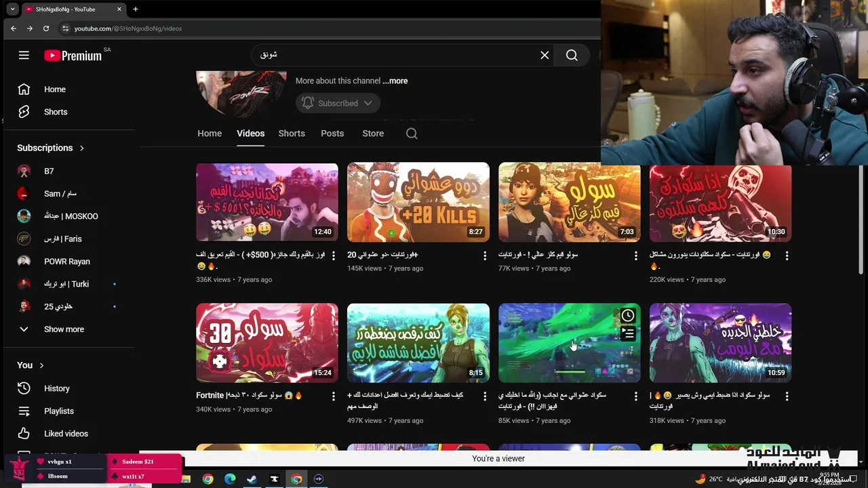Open options for the 10:30 video

(787, 256)
